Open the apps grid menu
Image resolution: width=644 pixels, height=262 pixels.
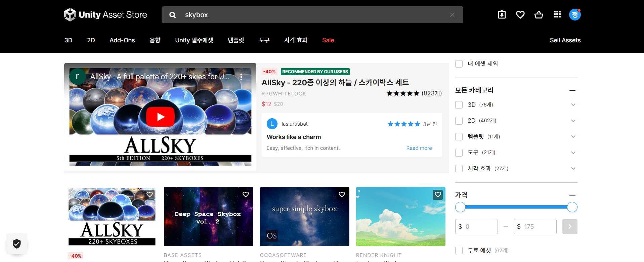557,14
